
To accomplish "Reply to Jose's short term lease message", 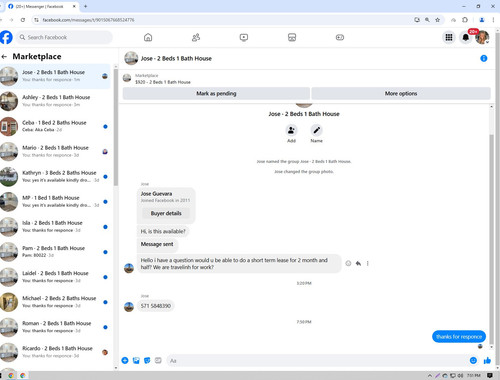I will [358, 263].
